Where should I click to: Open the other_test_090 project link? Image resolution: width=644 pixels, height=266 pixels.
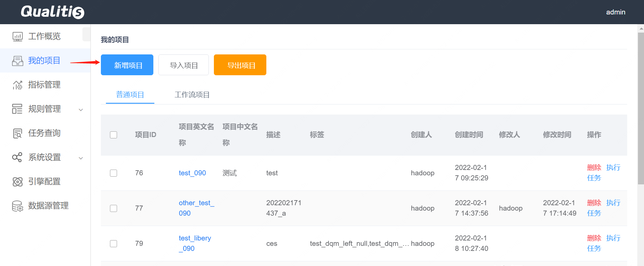point(196,208)
